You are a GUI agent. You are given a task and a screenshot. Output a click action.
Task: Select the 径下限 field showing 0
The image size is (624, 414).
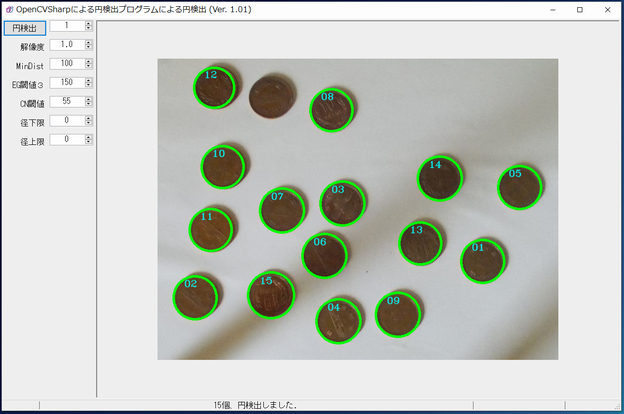pyautogui.click(x=67, y=120)
